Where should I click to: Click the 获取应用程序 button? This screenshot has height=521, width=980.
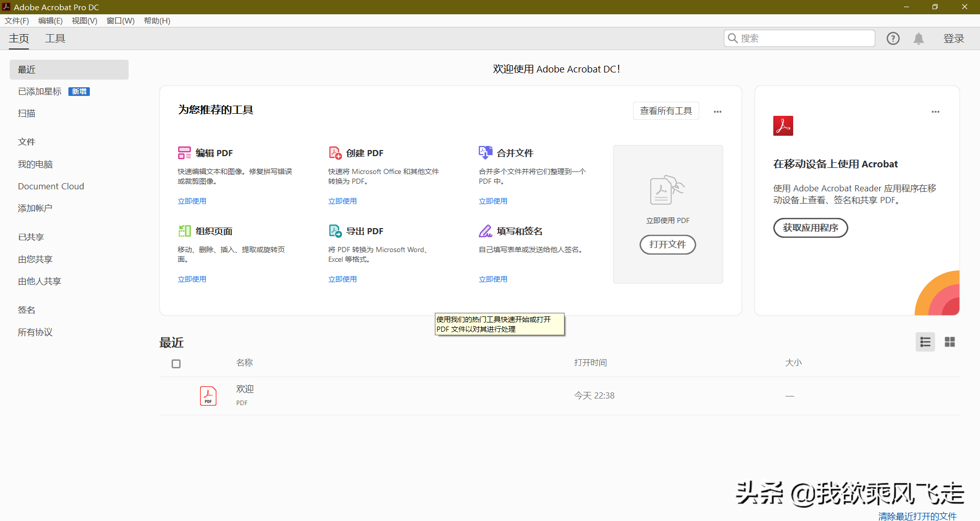811,228
